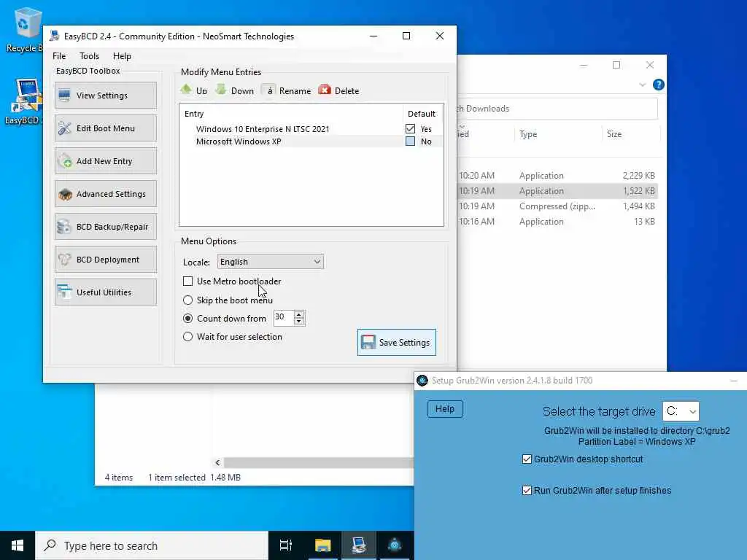Open View Settings in EasyBCD Toolbox
Viewport: 747px width, 560px height.
pyautogui.click(x=105, y=96)
